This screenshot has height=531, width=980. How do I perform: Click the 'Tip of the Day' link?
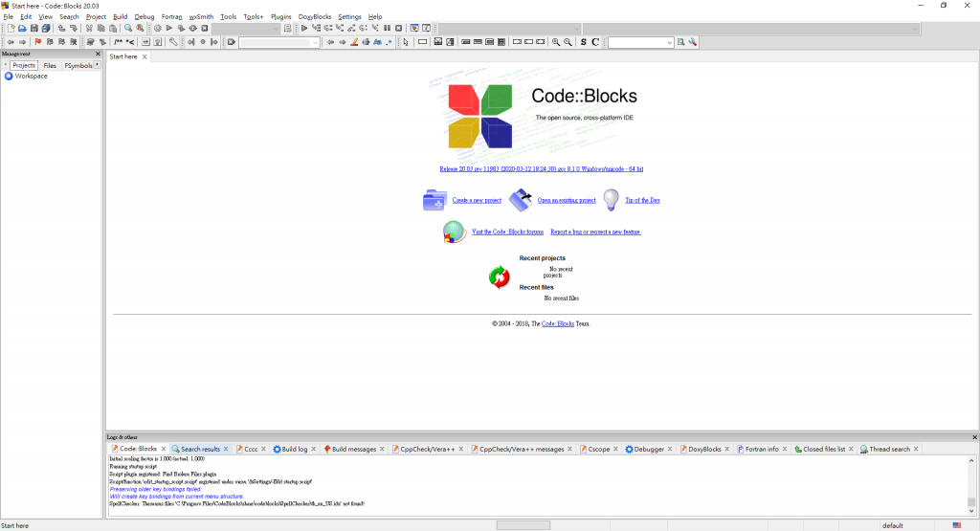coord(642,201)
